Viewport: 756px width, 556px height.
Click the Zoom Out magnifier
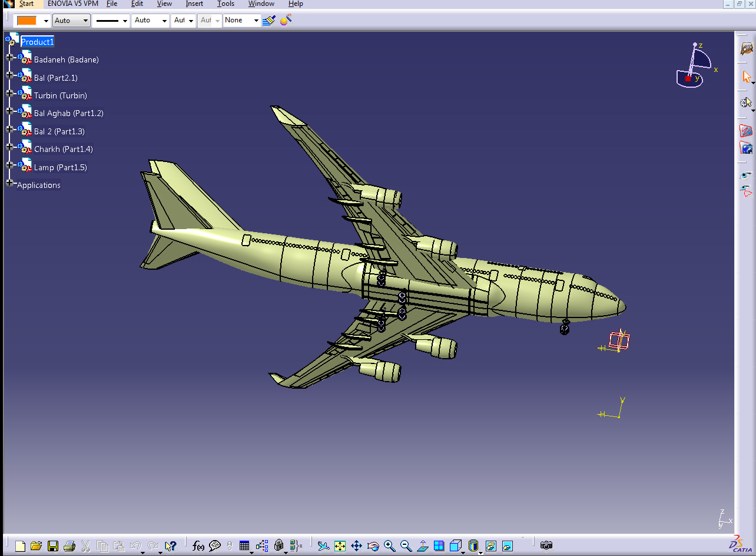(406, 546)
